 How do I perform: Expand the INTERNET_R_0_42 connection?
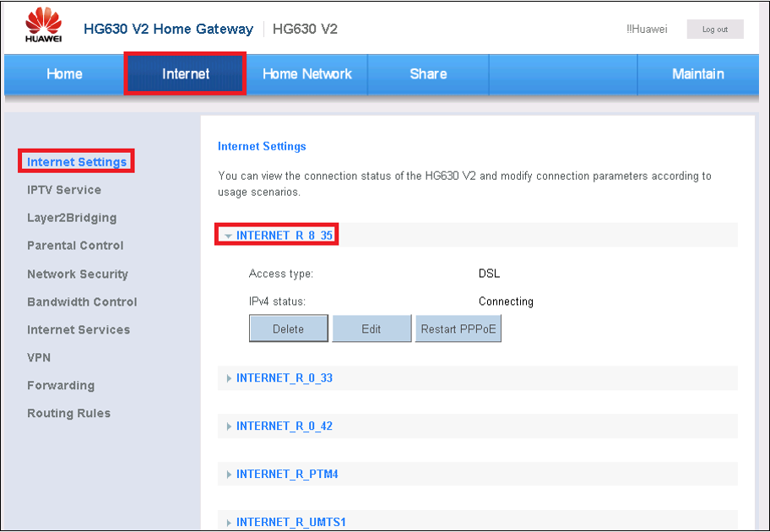(284, 426)
